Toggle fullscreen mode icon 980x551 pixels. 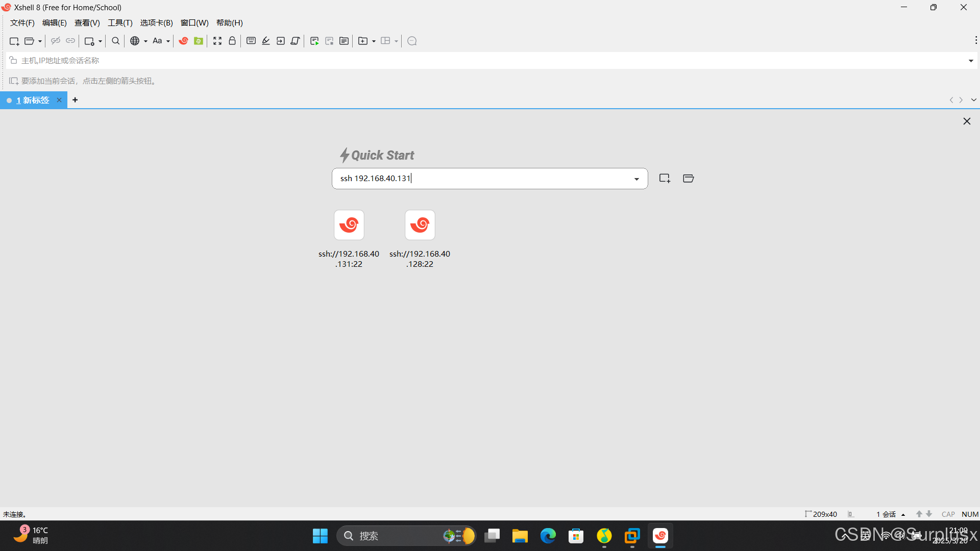click(217, 41)
